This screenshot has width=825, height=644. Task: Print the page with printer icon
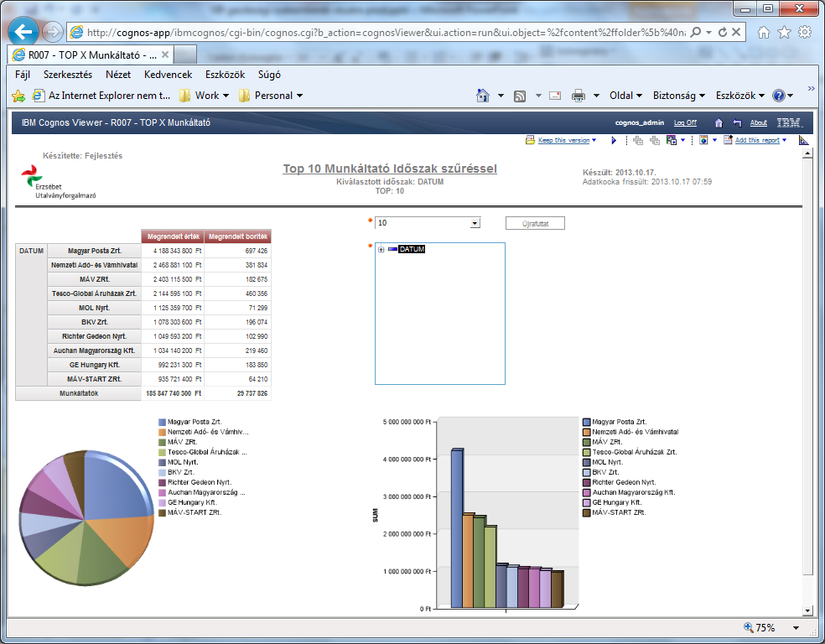579,96
